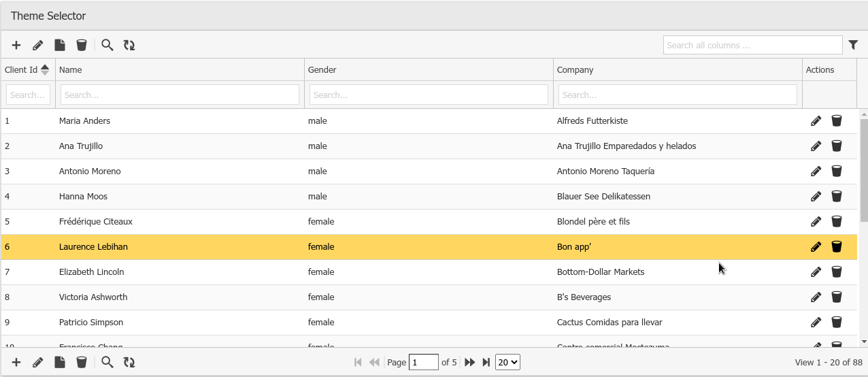Click the Search all columns field
Image resolution: width=868 pixels, height=377 pixels.
(752, 45)
